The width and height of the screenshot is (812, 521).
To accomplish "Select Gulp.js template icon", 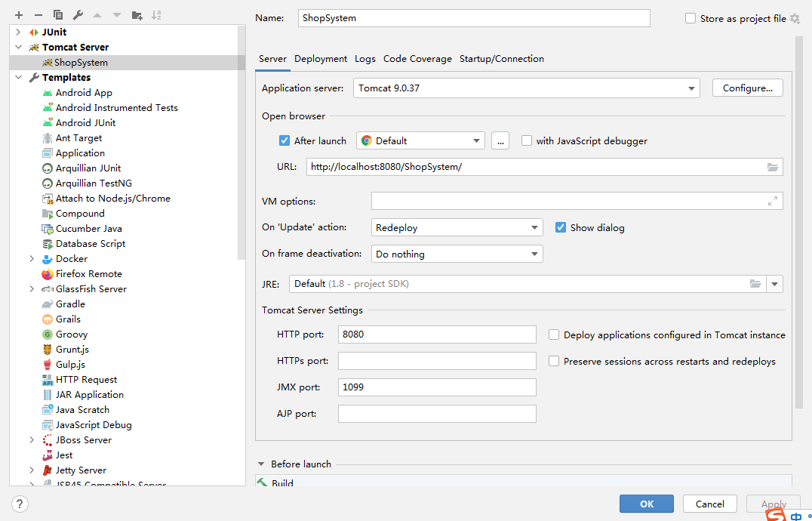I will [48, 365].
